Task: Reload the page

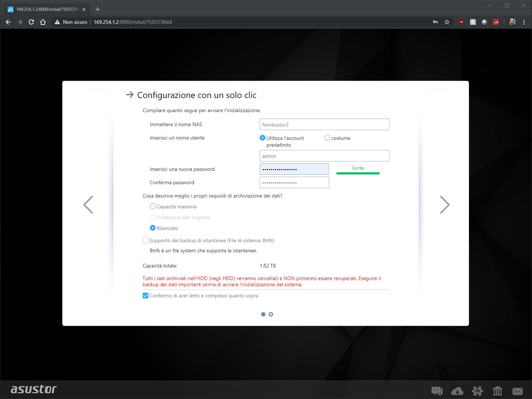Action: [31, 22]
